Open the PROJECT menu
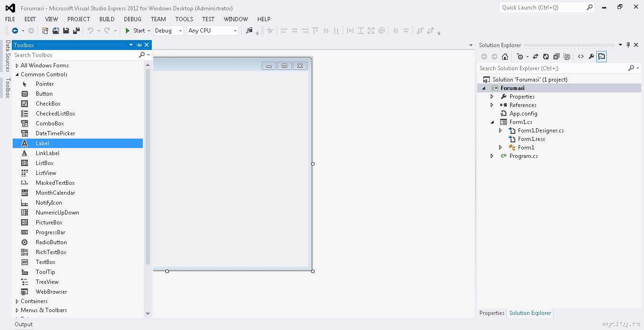The image size is (644, 330). pyautogui.click(x=79, y=19)
